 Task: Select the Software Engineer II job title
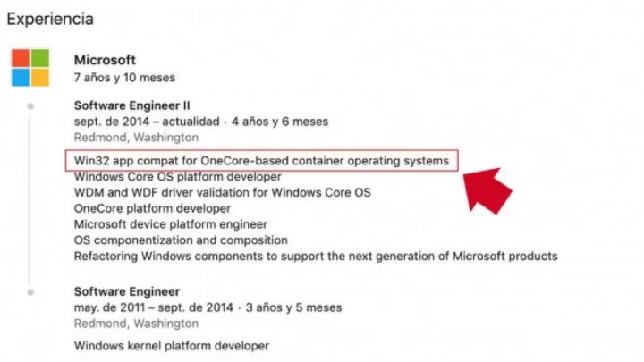click(131, 105)
